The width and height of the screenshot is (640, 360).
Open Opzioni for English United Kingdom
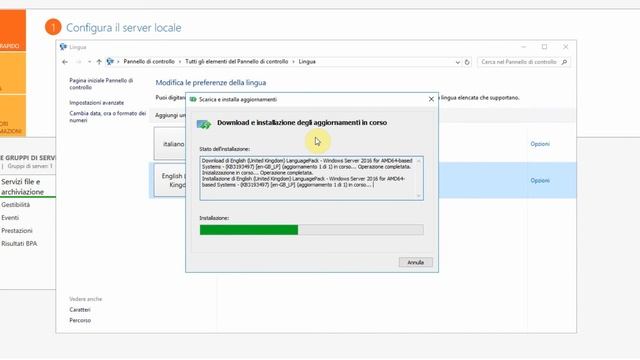point(540,180)
